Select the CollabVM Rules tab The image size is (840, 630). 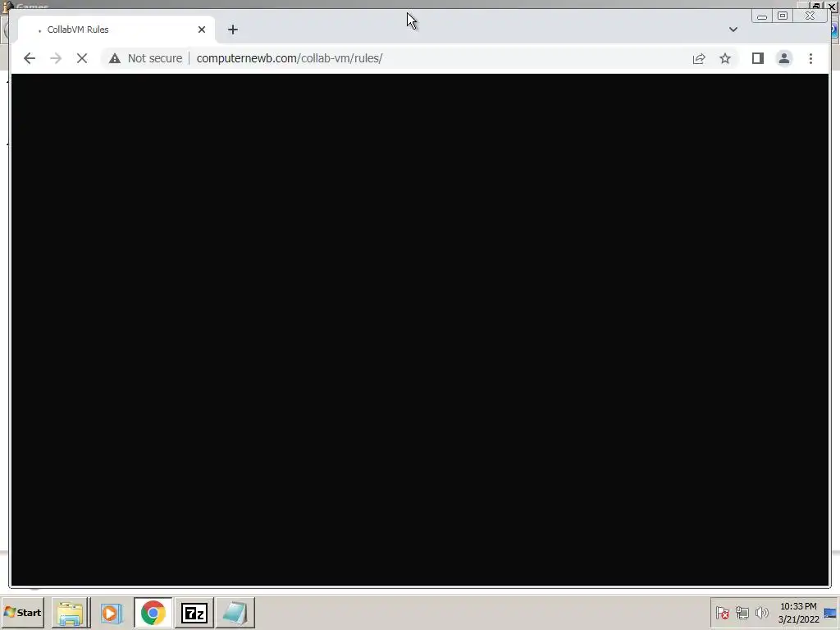[x=116, y=30]
